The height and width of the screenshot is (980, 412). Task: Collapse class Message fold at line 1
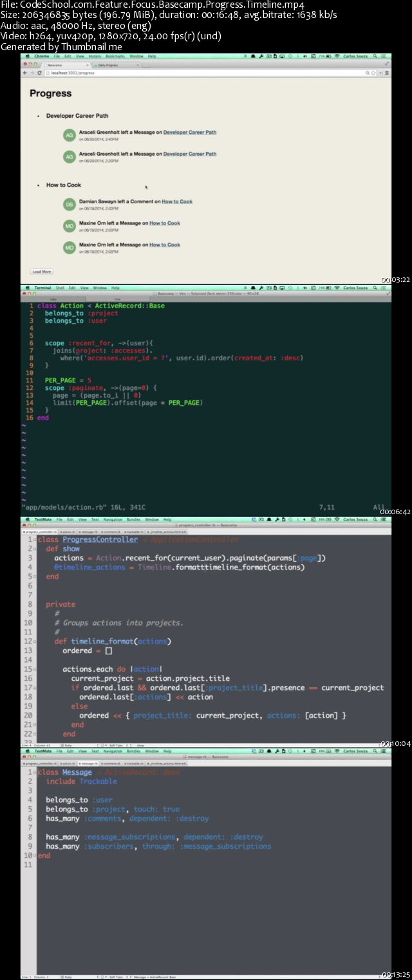tap(35, 772)
